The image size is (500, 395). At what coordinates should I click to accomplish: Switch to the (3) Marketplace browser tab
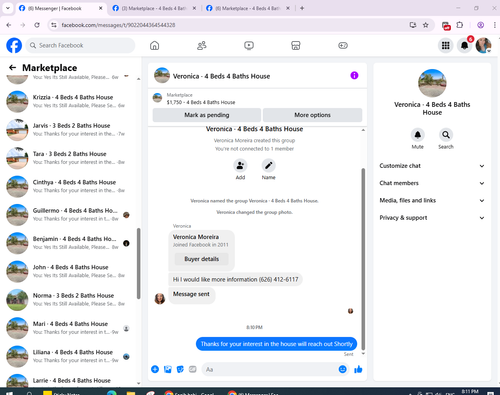pos(154,8)
